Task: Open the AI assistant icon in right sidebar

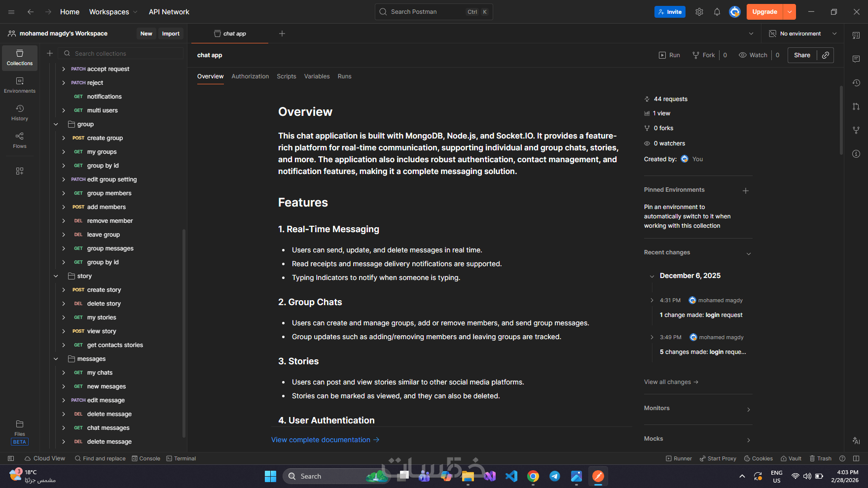Action: point(856,441)
